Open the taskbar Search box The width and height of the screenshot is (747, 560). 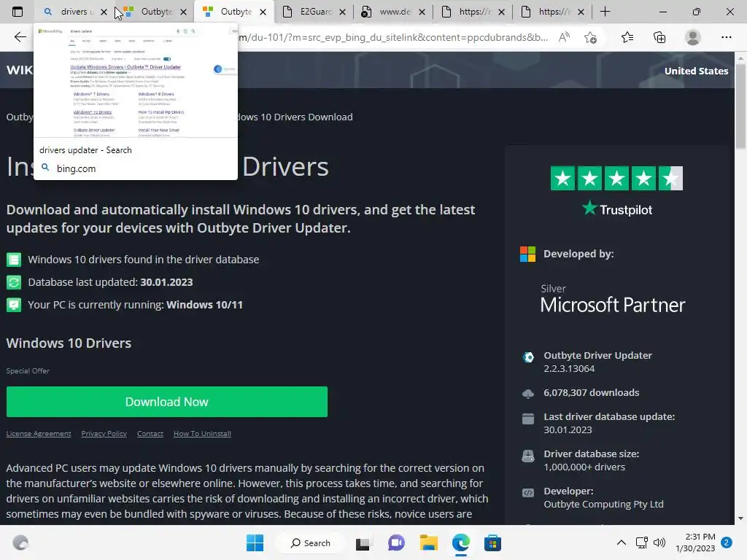pos(311,542)
